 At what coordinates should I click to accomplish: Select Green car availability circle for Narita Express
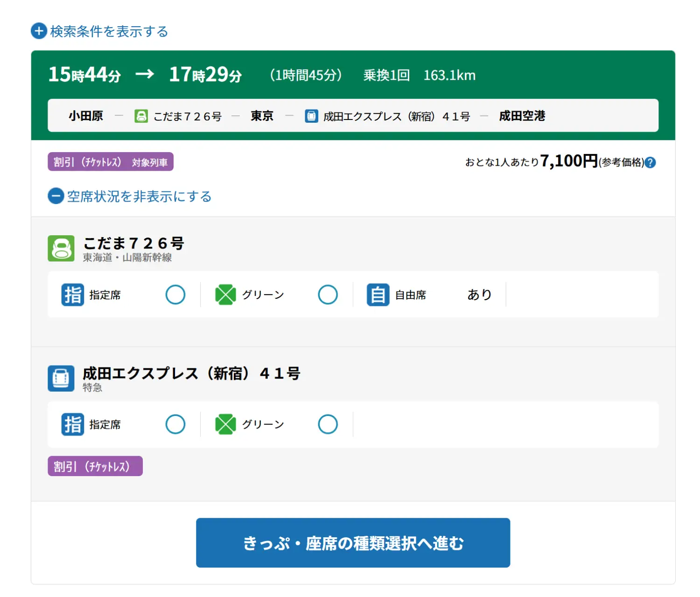(328, 424)
